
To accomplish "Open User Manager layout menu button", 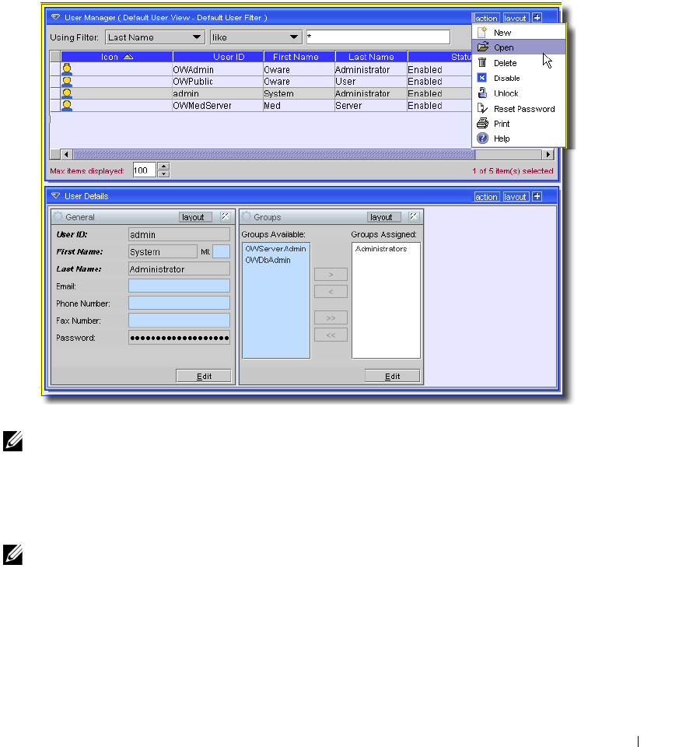I will coord(515,18).
